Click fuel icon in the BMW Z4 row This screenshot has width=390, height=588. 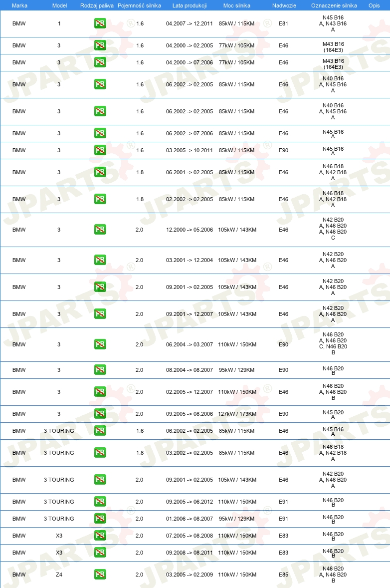[100, 575]
